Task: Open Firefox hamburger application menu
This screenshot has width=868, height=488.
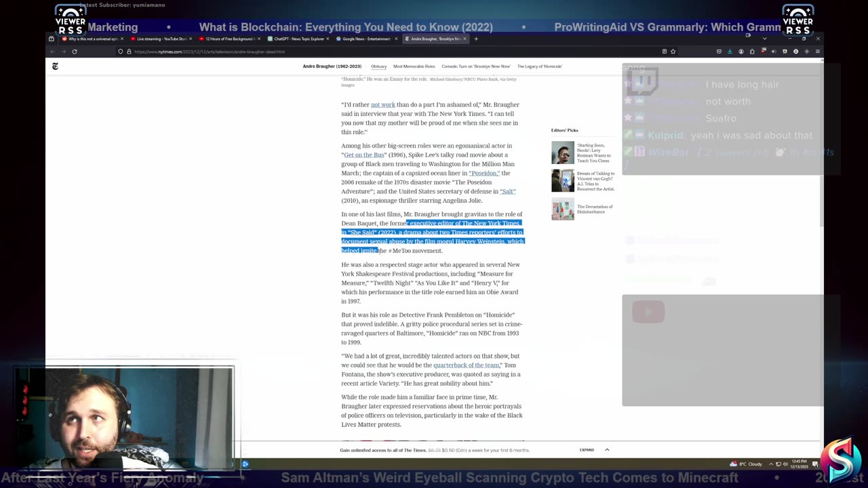Action: [x=818, y=52]
